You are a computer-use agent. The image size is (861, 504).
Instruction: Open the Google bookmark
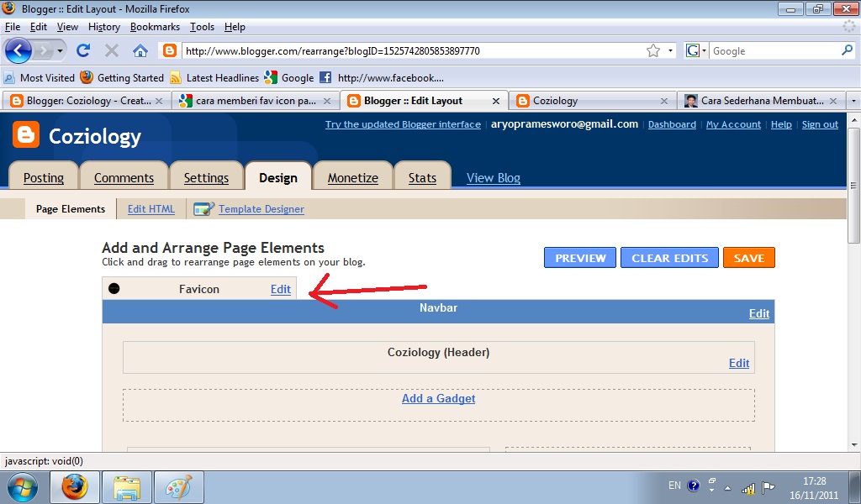click(x=289, y=78)
